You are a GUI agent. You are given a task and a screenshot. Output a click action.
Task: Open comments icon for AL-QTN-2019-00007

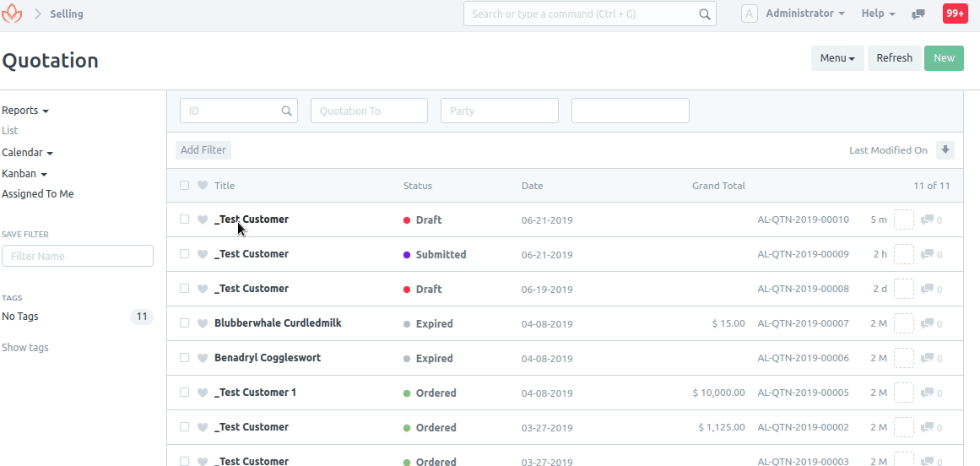pos(929,323)
